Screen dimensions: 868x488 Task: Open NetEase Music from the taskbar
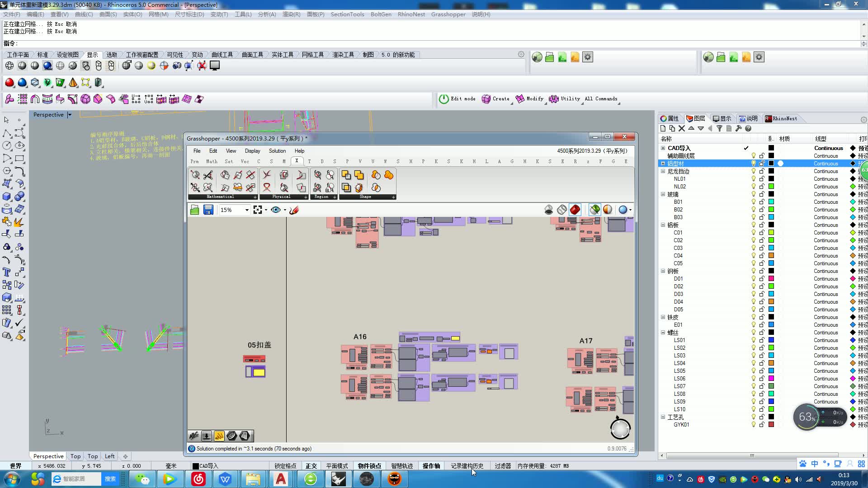click(x=198, y=479)
